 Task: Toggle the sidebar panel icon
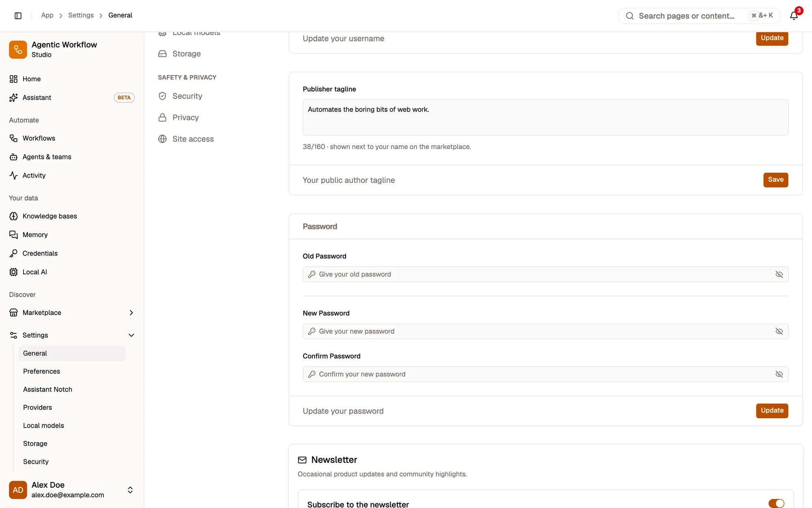tap(18, 15)
